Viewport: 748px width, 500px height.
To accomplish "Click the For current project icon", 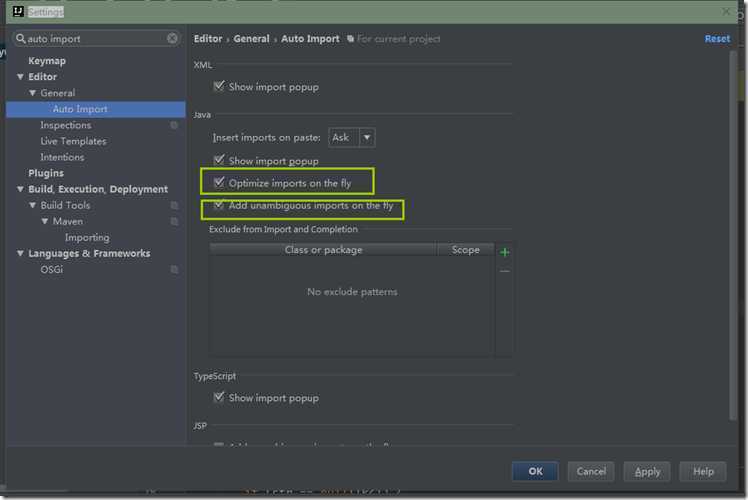I will click(351, 39).
